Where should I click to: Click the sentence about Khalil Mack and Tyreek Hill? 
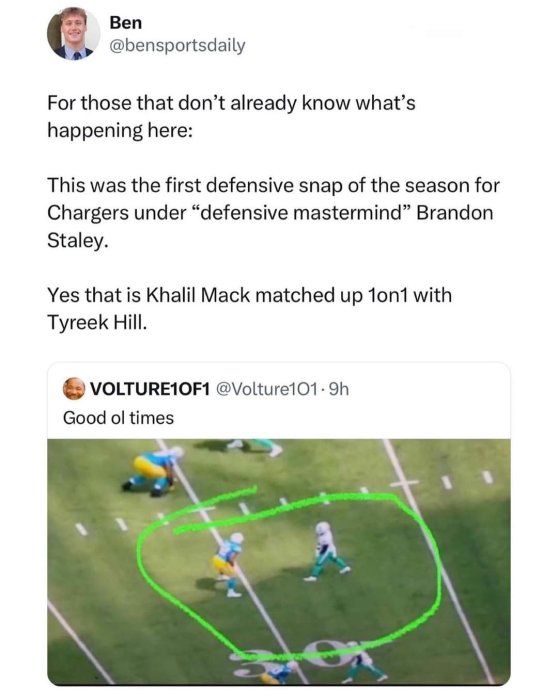click(250, 309)
